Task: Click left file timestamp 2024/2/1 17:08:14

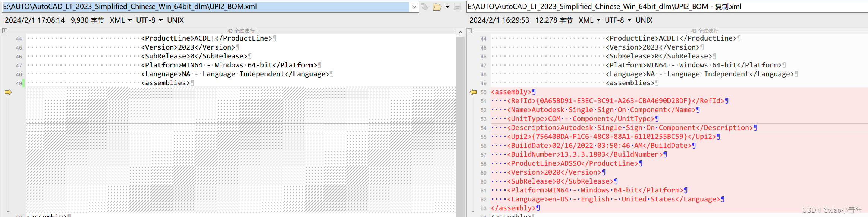Action: pos(35,20)
